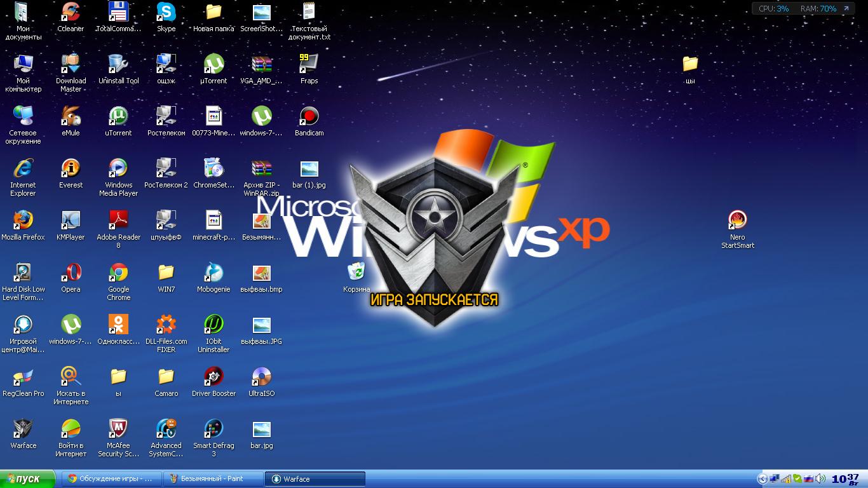
Task: Click the taskbar clock showing 10:37
Action: pos(845,478)
